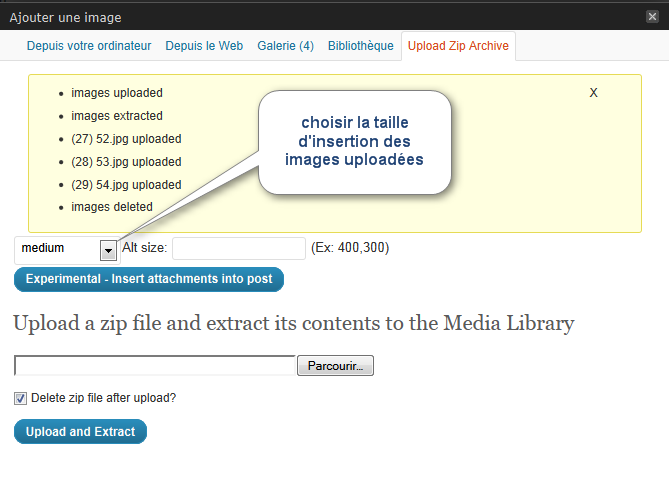The height and width of the screenshot is (489, 669).
Task: Click Insert attachments into post button
Action: [149, 279]
